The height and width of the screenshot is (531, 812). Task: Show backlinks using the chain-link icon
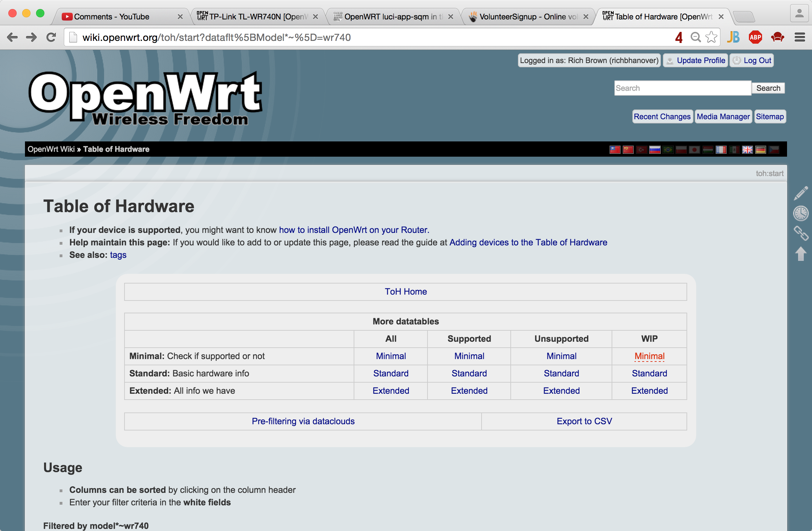[x=801, y=233]
